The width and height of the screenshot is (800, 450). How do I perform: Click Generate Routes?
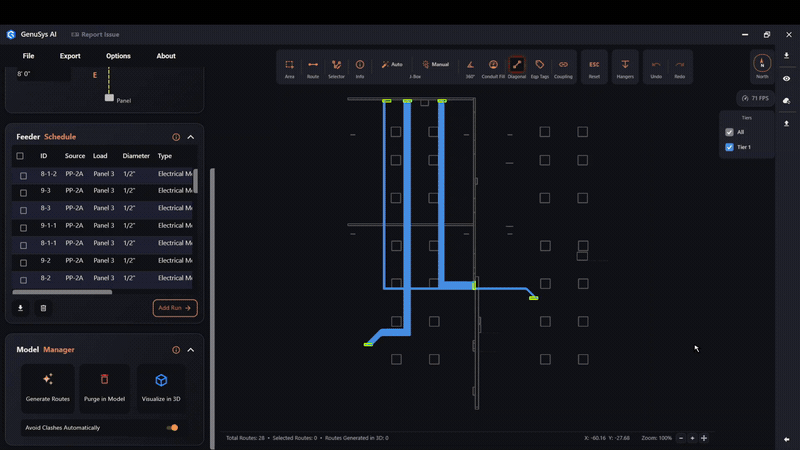click(x=48, y=388)
